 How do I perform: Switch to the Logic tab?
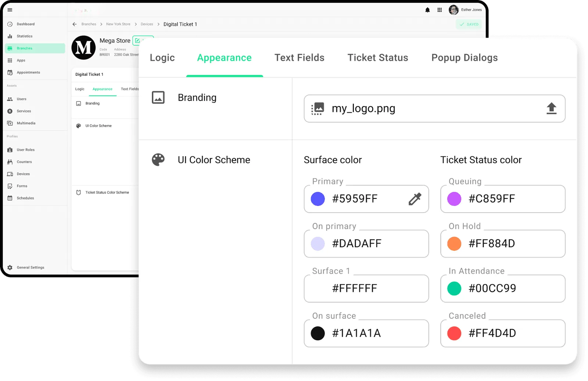pyautogui.click(x=162, y=58)
